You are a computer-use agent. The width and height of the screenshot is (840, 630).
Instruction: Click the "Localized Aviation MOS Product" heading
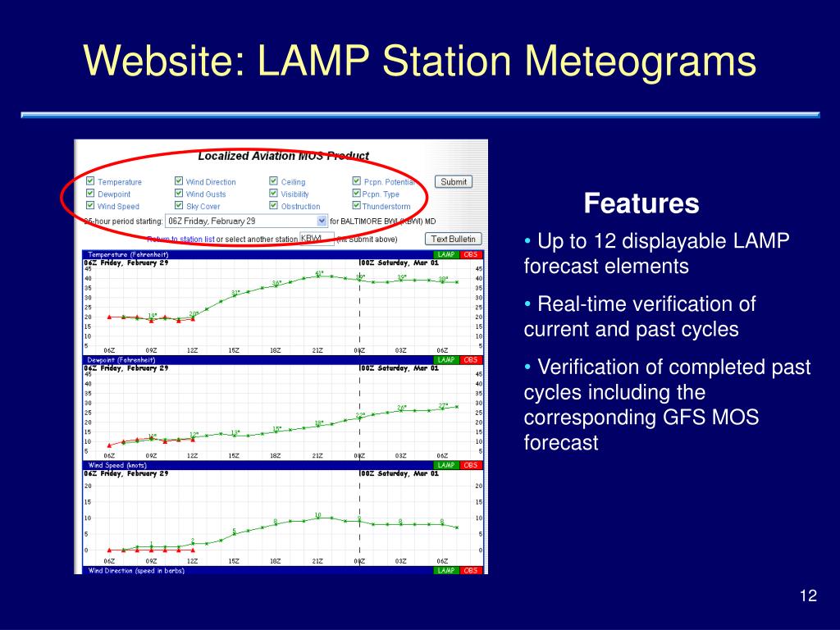283,156
